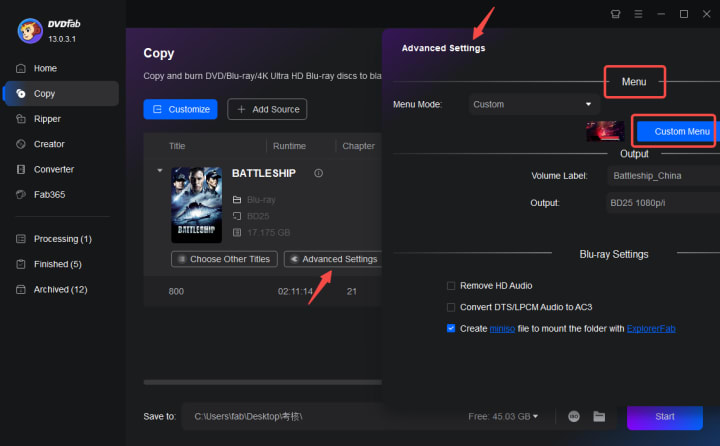
Task: Open the Output BD25 1080p/i dropdown
Action: click(x=664, y=203)
